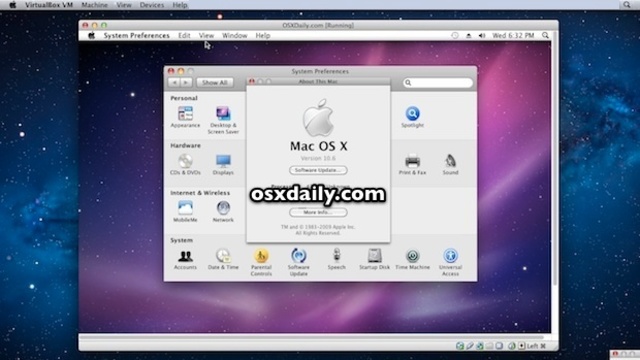Viewport: 640px width, 360px height.
Task: Click the guest Apple menu icon
Action: coord(91,36)
